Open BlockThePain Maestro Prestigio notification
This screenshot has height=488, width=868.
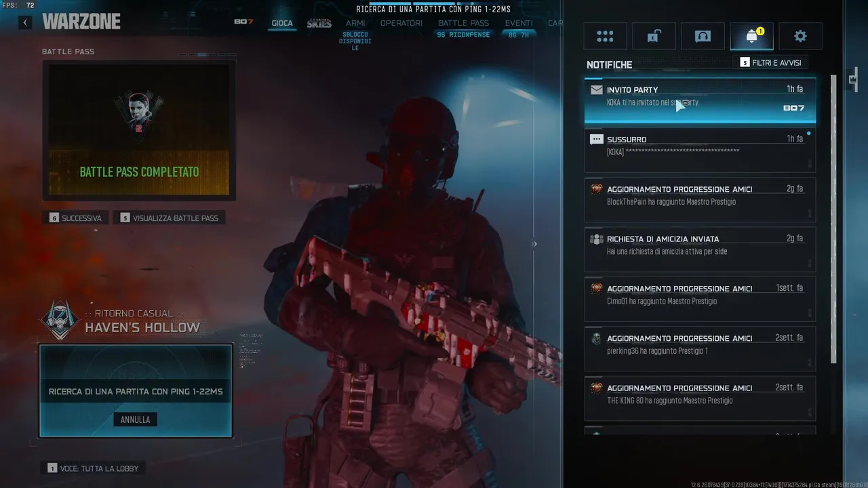701,200
